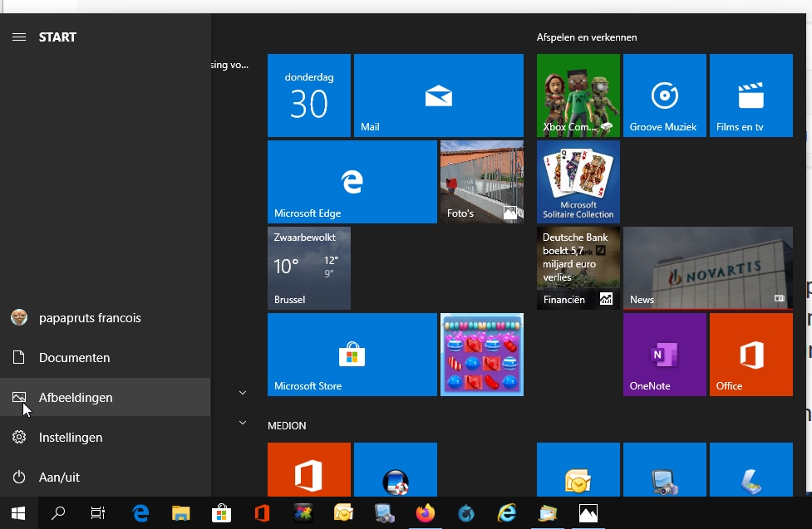This screenshot has height=529, width=812.
Task: Open the Films en tv tile
Action: click(750, 96)
